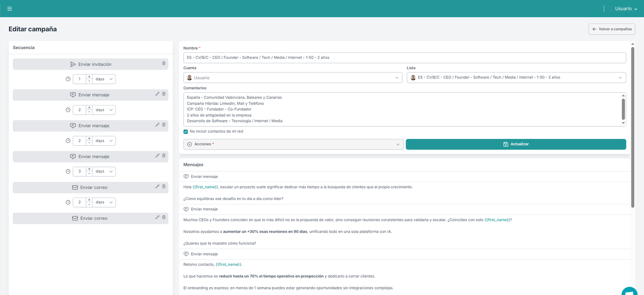The height and width of the screenshot is (295, 644).
Task: Go back via Volver a campañas
Action: click(611, 29)
